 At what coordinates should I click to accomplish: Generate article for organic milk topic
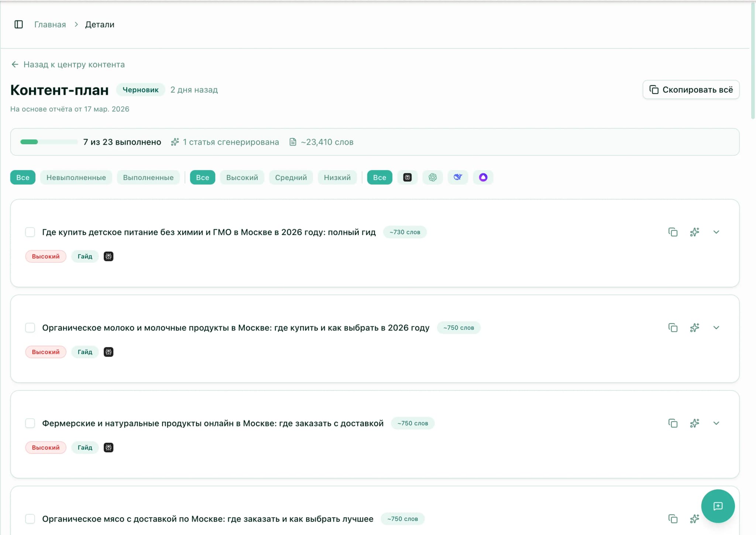694,328
